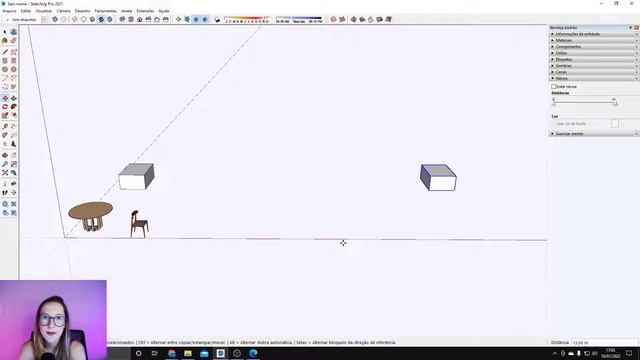Activate the Line pencil tool

[x=5, y=52]
